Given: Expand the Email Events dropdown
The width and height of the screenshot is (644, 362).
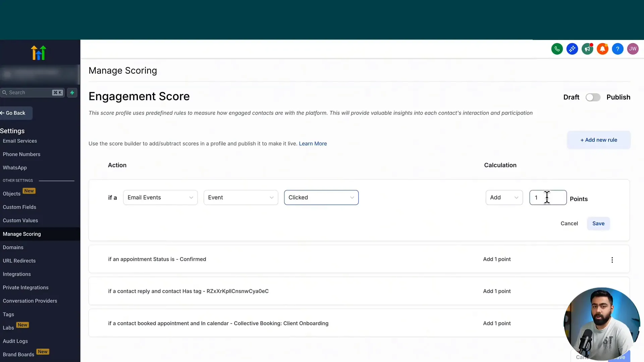Looking at the screenshot, I should pyautogui.click(x=160, y=197).
